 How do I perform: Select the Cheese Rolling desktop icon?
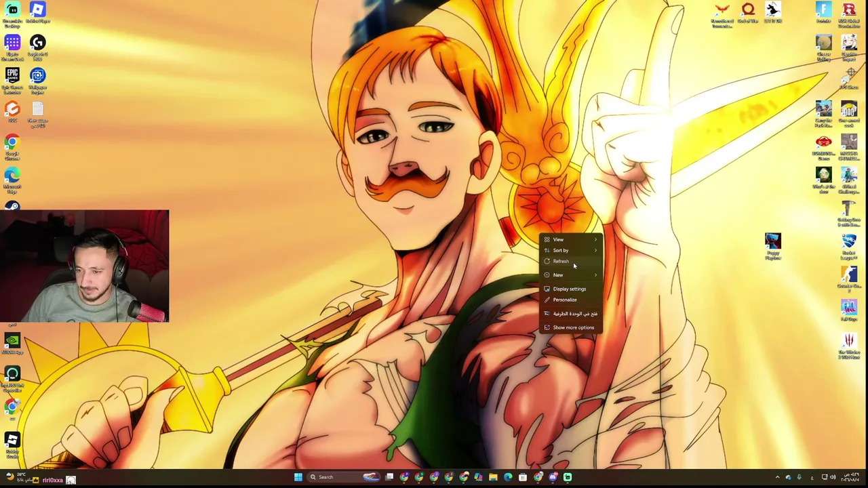(823, 47)
